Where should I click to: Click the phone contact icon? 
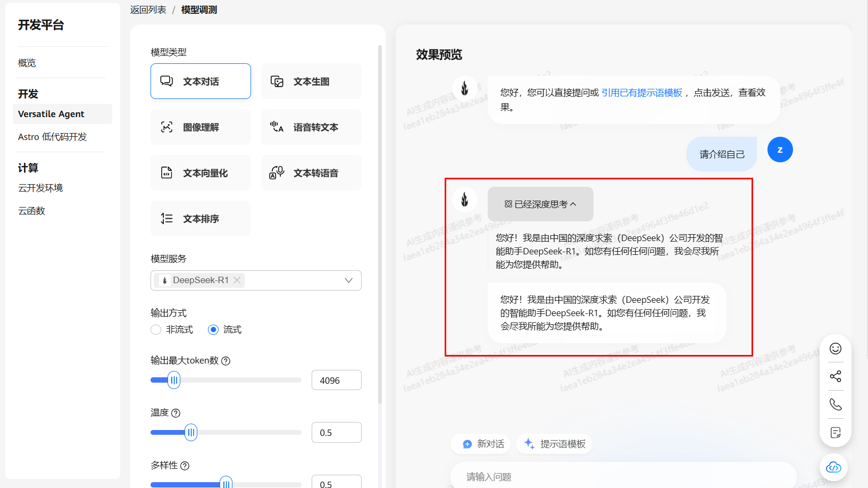click(x=836, y=404)
